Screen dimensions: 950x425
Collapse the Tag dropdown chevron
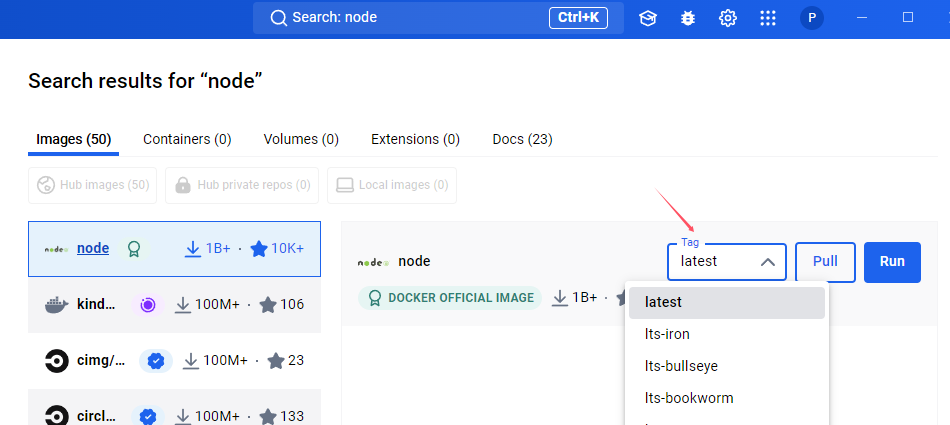[768, 262]
